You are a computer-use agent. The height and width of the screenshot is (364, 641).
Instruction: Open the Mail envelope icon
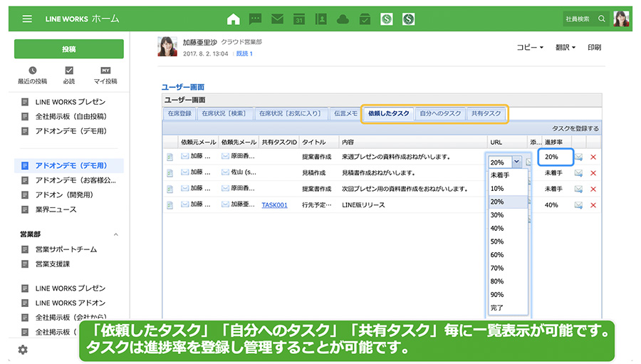[277, 19]
